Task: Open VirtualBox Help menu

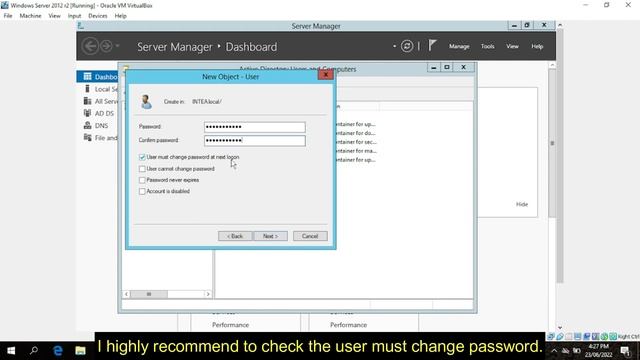Action: coord(120,16)
